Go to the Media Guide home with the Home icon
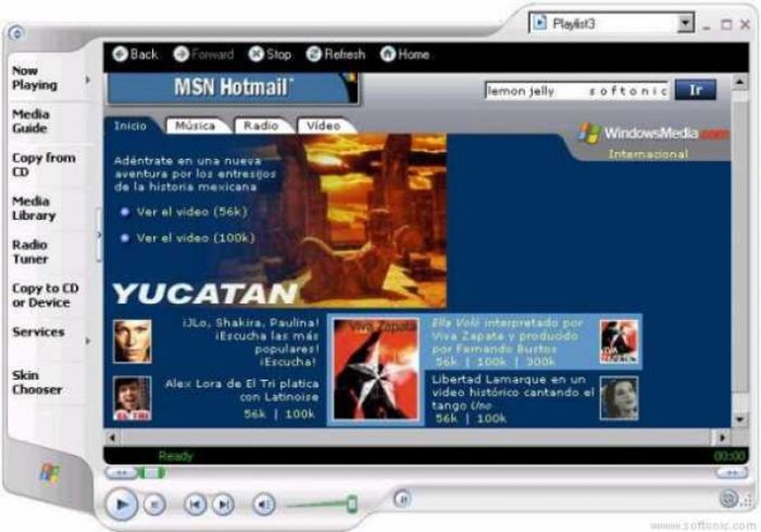Viewport: 761px width, 532px height. (388, 54)
